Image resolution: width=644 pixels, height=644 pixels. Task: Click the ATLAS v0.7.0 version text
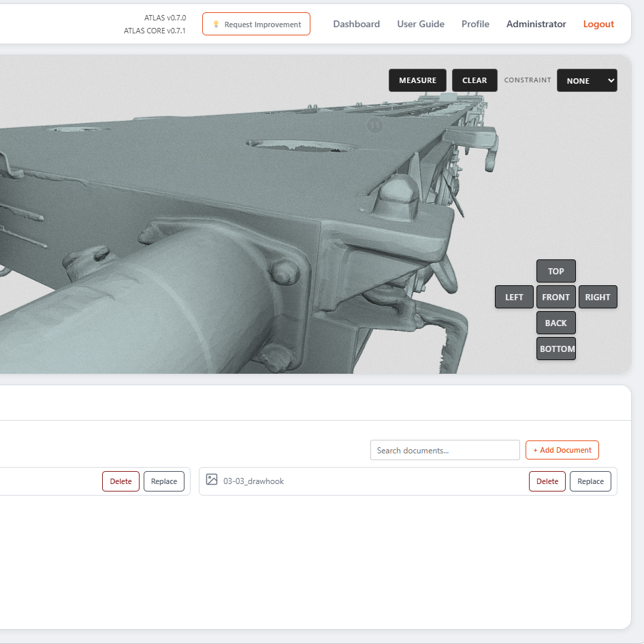165,18
